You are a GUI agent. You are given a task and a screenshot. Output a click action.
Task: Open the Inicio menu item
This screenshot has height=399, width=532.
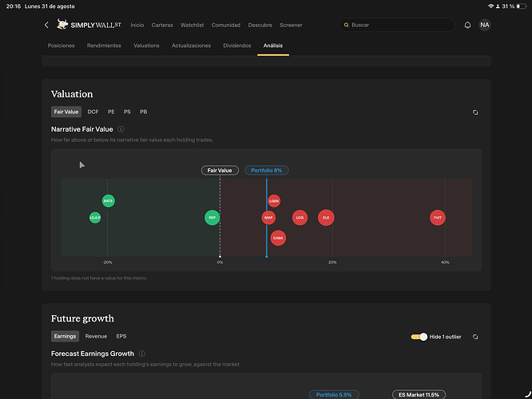click(x=137, y=25)
